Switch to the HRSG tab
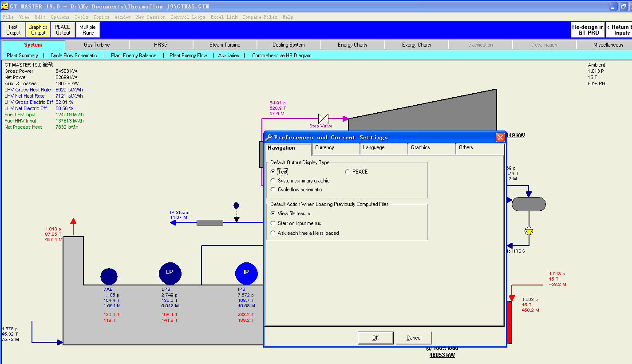Viewport: 632px width, 364px height. 161,45
